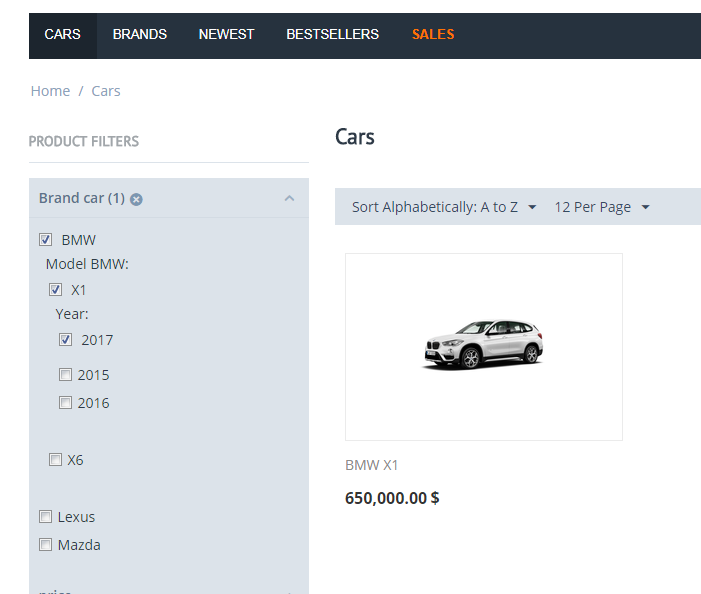Open the Sort Alphabetically: A to Z dropdown
Image resolution: width=701 pixels, height=594 pixels.
click(443, 207)
